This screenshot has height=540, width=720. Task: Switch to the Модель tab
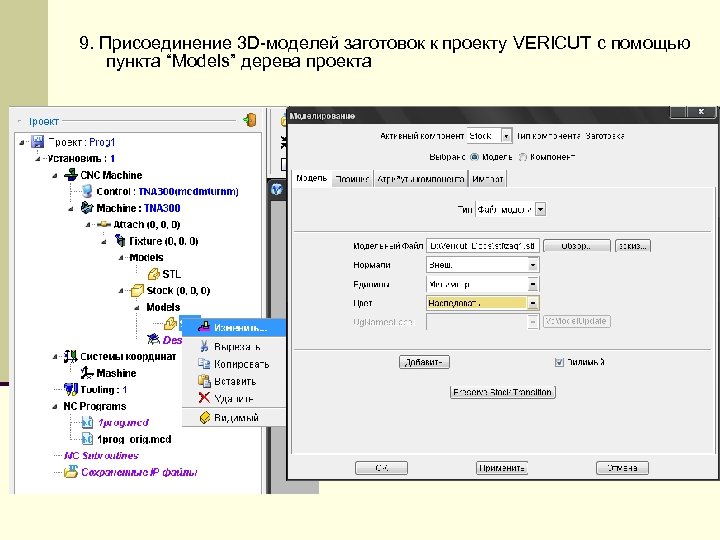click(x=311, y=178)
